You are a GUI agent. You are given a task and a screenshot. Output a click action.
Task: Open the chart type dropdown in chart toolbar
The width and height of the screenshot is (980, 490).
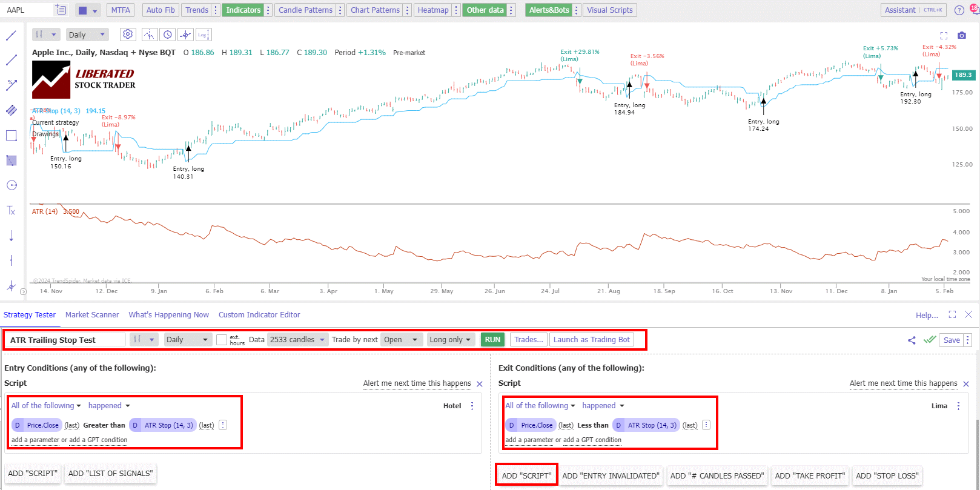(46, 35)
